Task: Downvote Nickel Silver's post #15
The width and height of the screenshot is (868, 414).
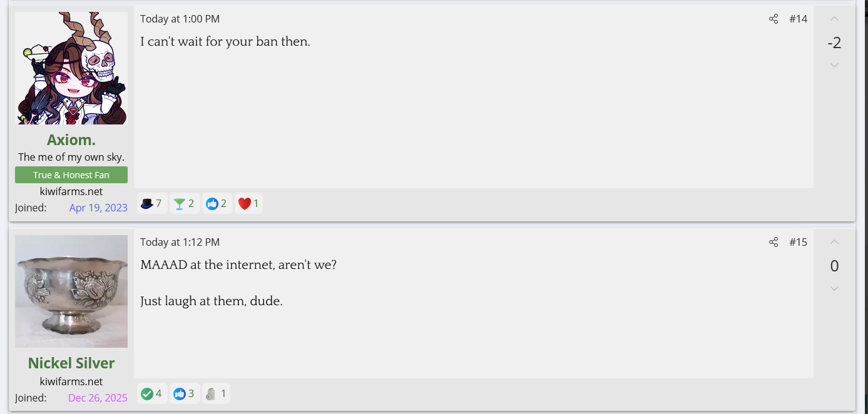Action: point(834,288)
